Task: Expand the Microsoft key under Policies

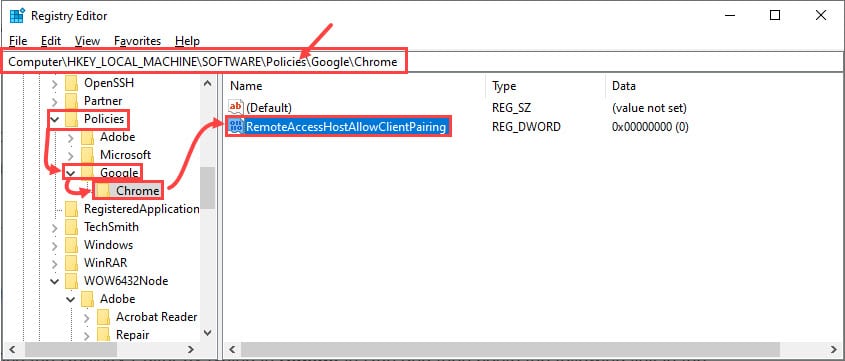Action: click(71, 155)
